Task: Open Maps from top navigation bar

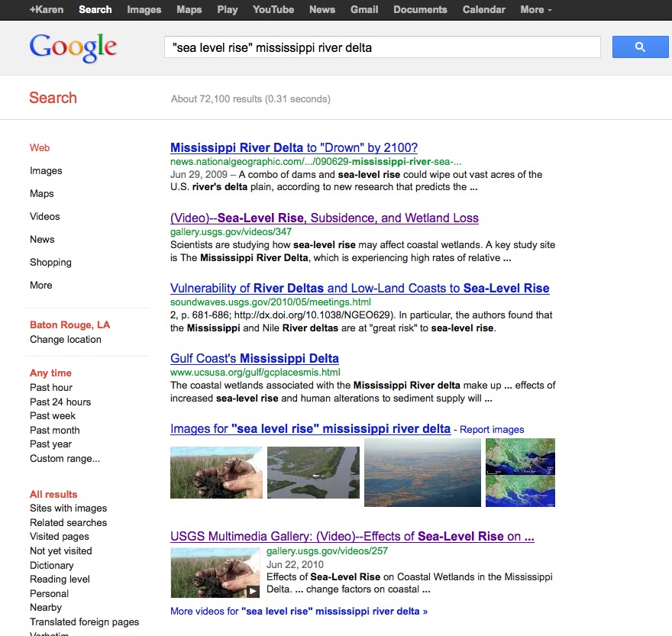Action: (189, 9)
